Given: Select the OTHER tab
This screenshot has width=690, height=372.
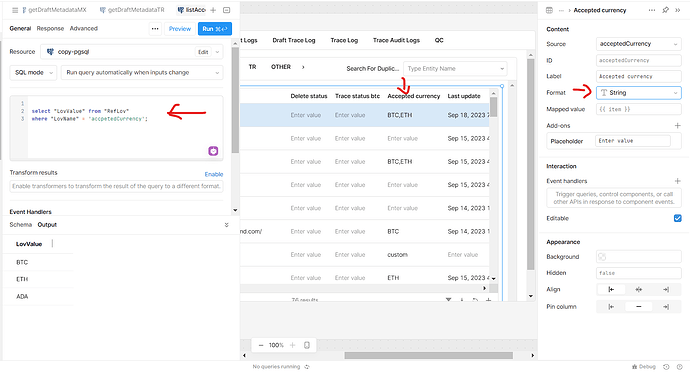Looking at the screenshot, I should click(x=281, y=67).
